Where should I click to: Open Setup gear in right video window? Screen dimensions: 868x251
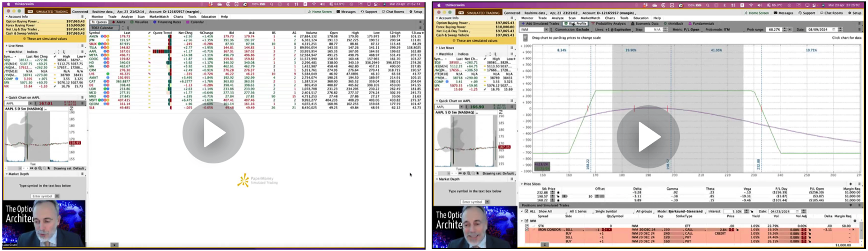coord(855,13)
